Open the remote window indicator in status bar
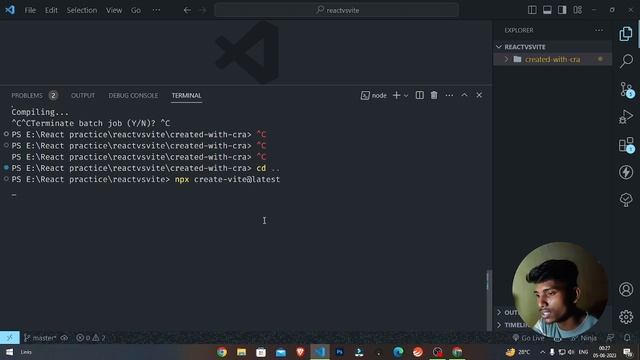Image resolution: width=640 pixels, height=360 pixels. tap(9, 338)
